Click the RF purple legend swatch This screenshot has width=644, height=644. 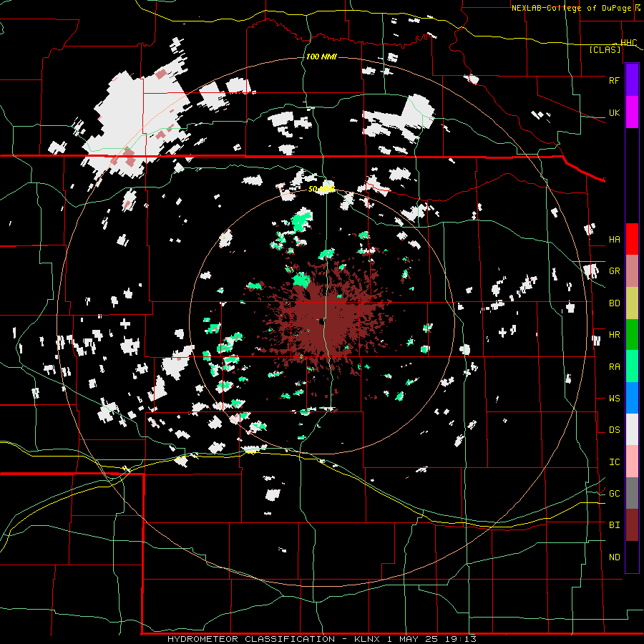click(x=632, y=80)
